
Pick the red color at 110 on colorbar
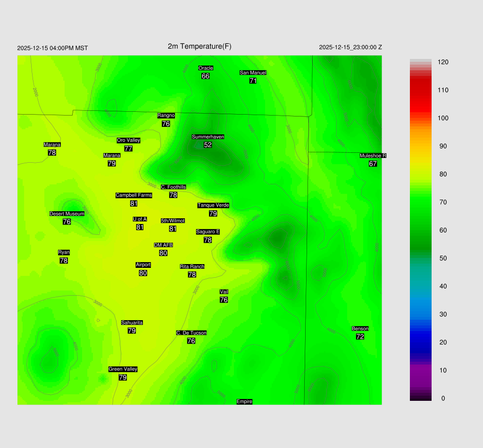[420, 90]
